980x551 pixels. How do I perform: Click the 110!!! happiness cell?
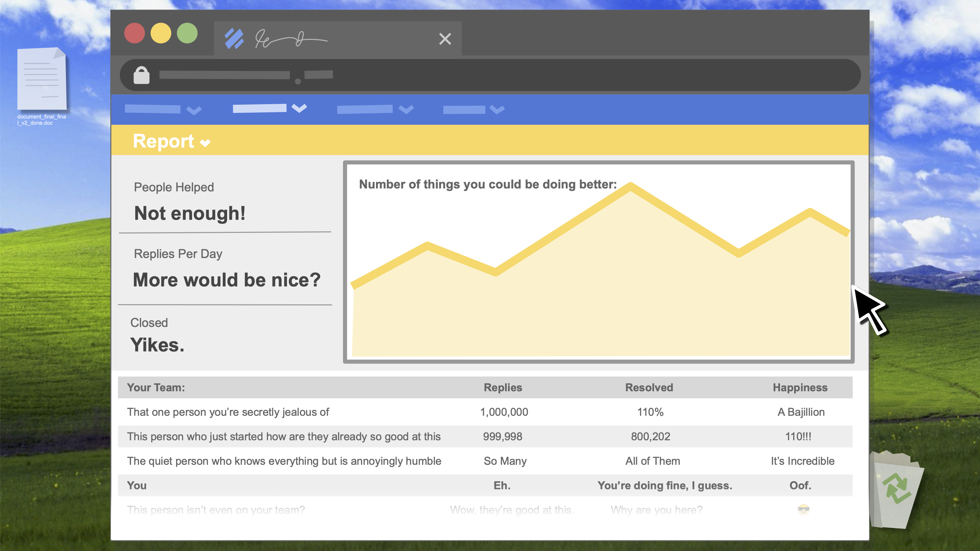(798, 437)
